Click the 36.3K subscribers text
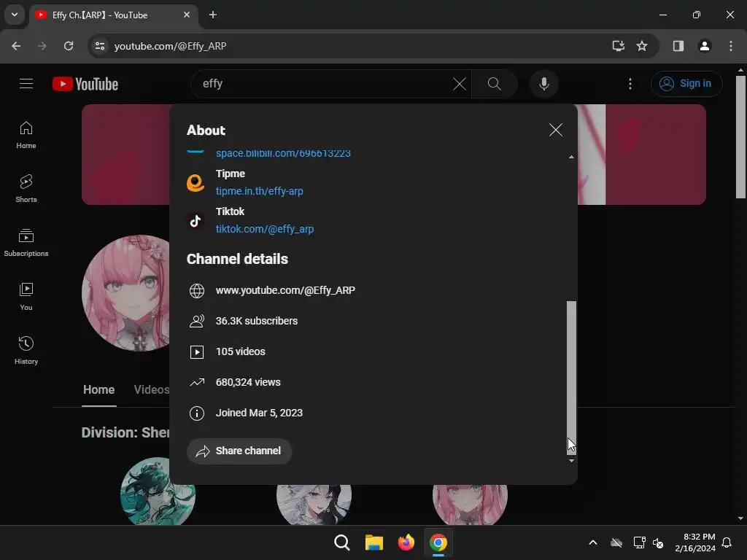 pyautogui.click(x=256, y=321)
